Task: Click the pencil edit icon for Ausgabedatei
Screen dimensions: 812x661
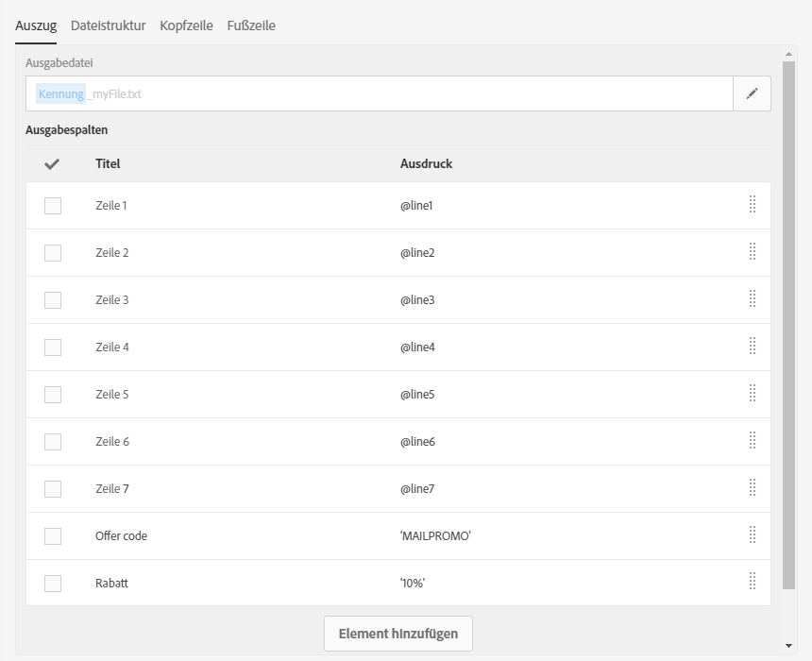Action: (x=752, y=93)
